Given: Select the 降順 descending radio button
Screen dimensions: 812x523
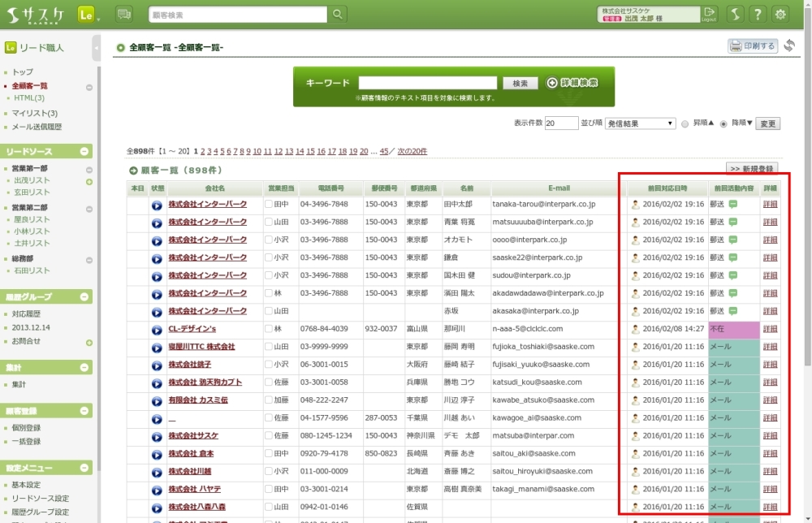Looking at the screenshot, I should [x=723, y=123].
